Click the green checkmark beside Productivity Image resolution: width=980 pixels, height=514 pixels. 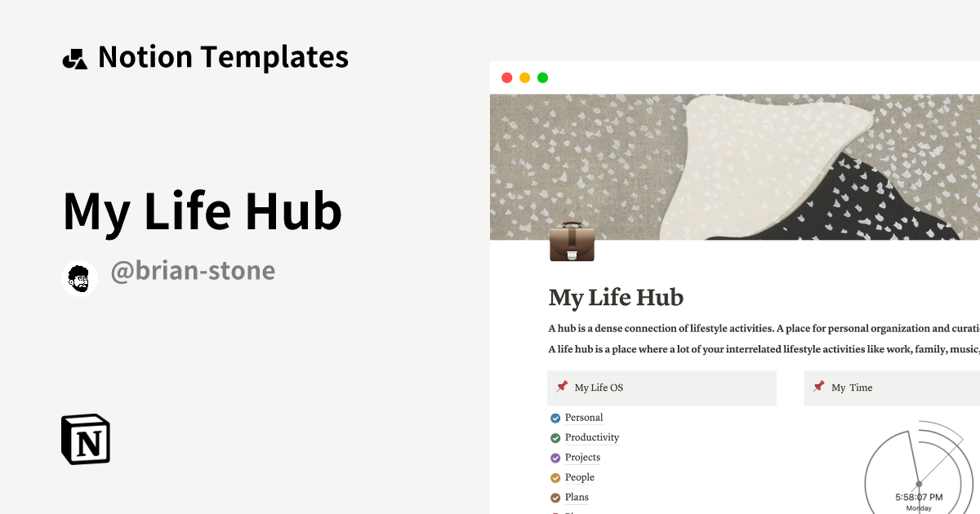coord(555,437)
